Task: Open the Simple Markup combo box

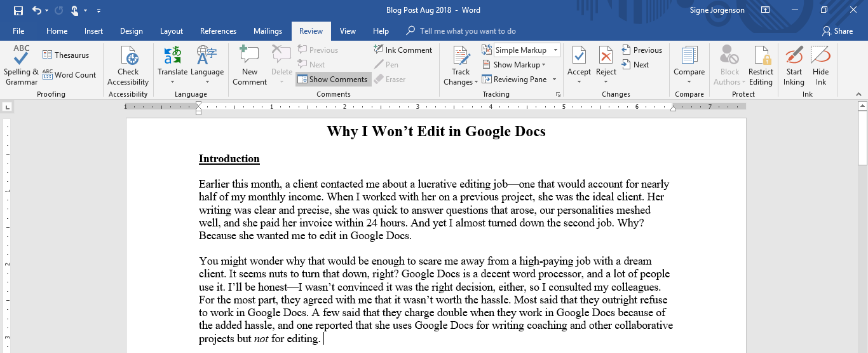Action: (527, 50)
